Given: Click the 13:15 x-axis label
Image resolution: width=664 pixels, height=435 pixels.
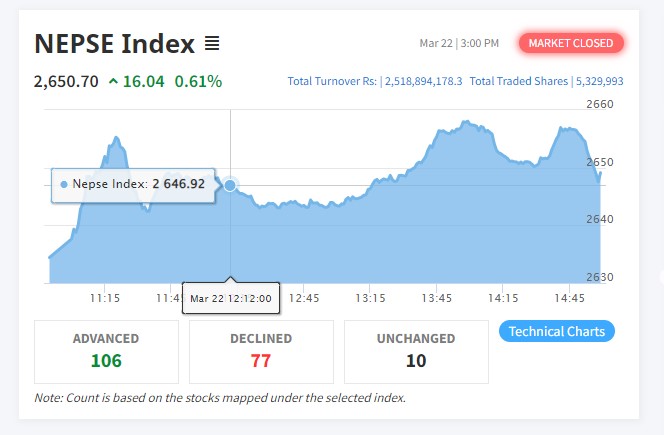Looking at the screenshot, I should (370, 298).
